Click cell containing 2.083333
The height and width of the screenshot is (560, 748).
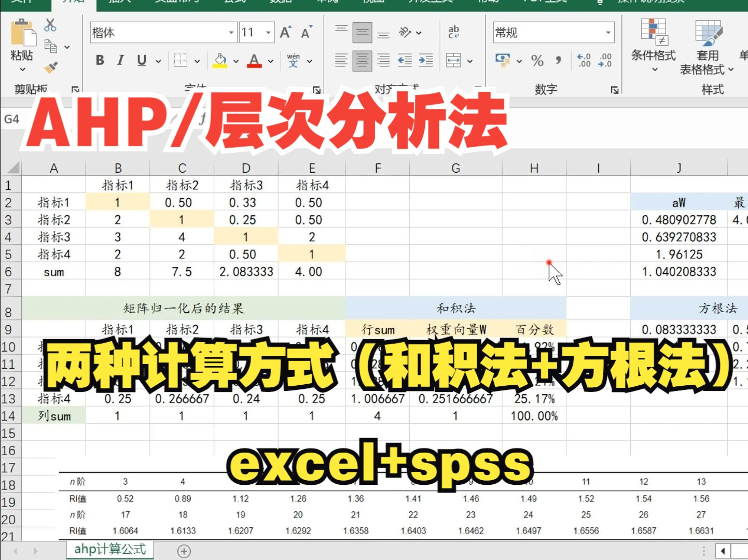tap(246, 272)
